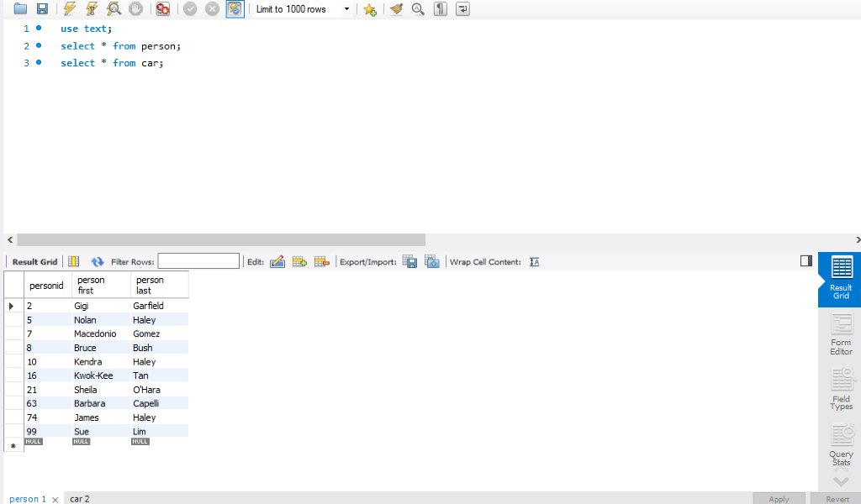
Task: Select personid cell 99
Action: click(x=48, y=432)
